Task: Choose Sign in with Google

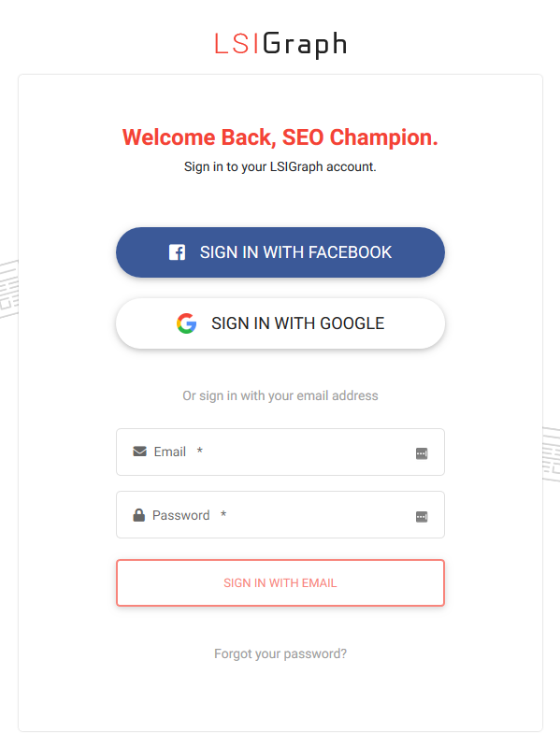Action: (x=280, y=323)
